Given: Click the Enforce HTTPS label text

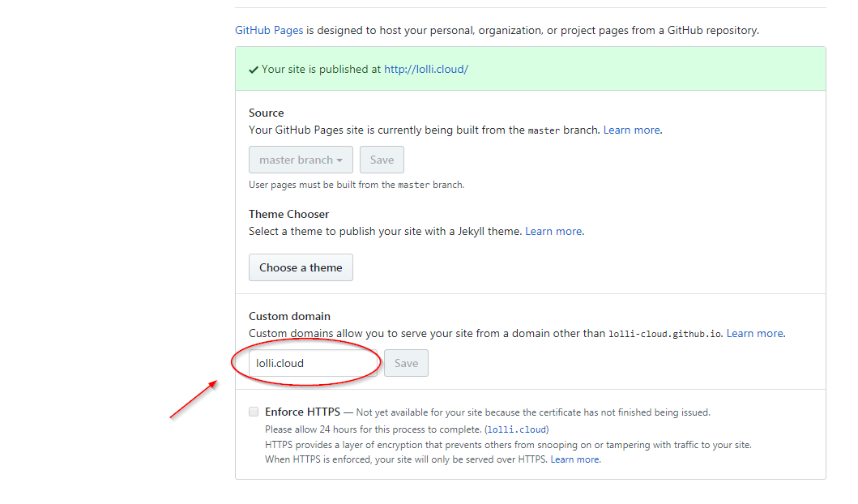Looking at the screenshot, I should click(302, 412).
